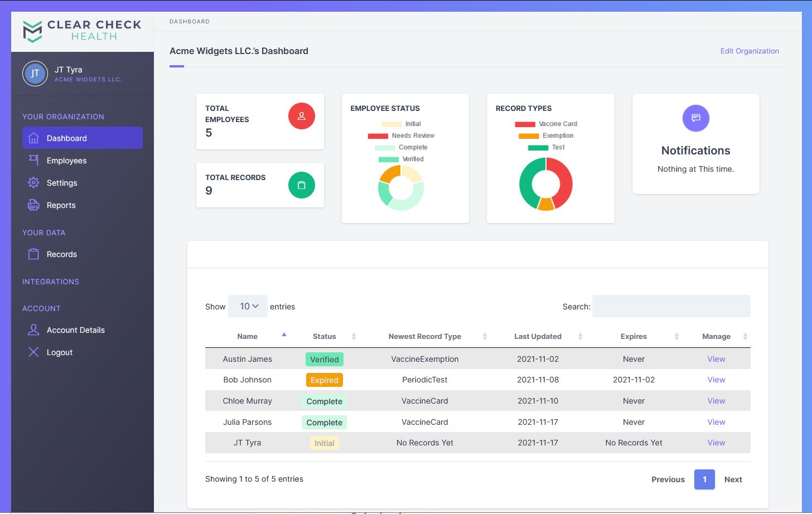Click the Logout X icon
The width and height of the screenshot is (812, 514).
[33, 352]
